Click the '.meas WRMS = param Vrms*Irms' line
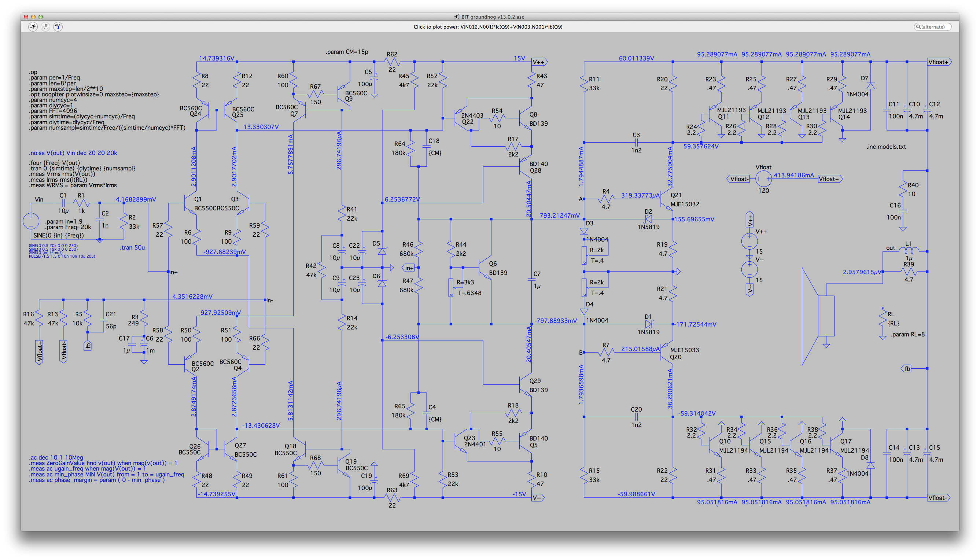The image size is (980, 560). point(73,185)
